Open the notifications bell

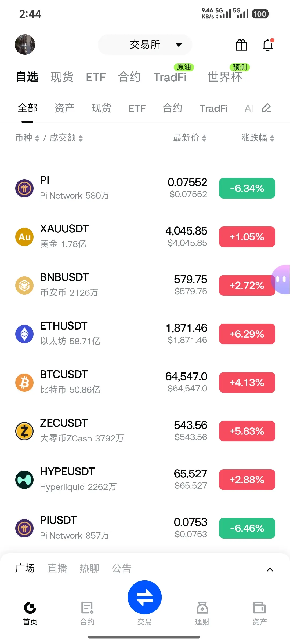click(x=268, y=45)
